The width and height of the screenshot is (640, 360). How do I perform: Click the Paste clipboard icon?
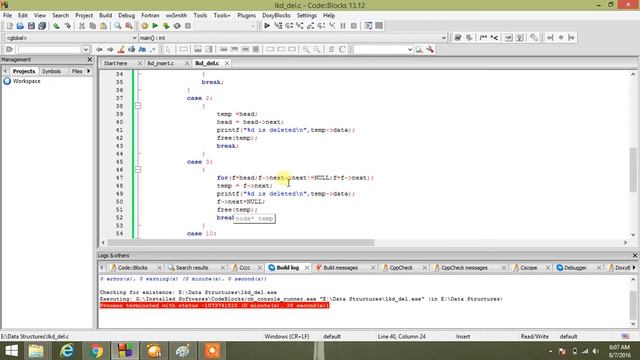click(x=104, y=26)
